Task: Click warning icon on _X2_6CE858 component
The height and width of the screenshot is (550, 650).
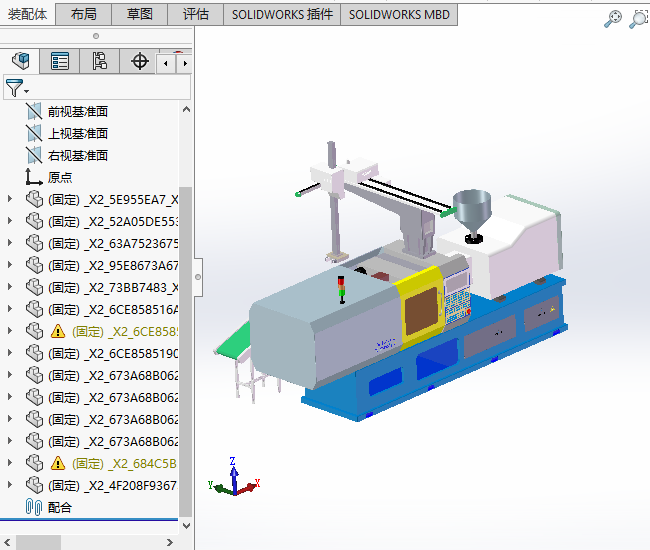Action: tap(58, 332)
